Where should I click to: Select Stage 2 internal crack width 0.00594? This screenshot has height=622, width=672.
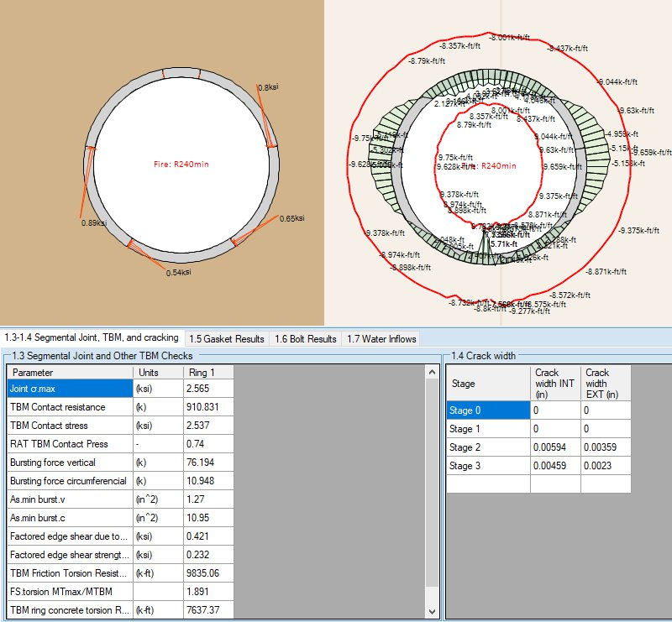[554, 447]
